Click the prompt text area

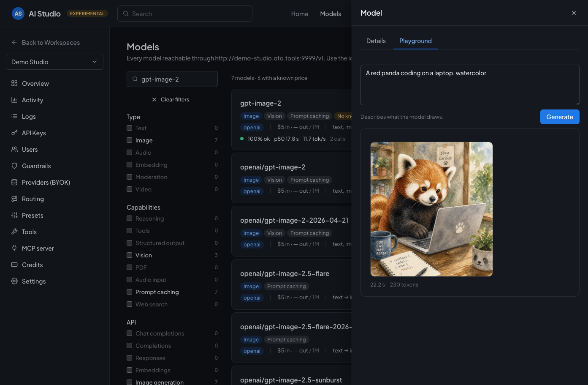(470, 85)
